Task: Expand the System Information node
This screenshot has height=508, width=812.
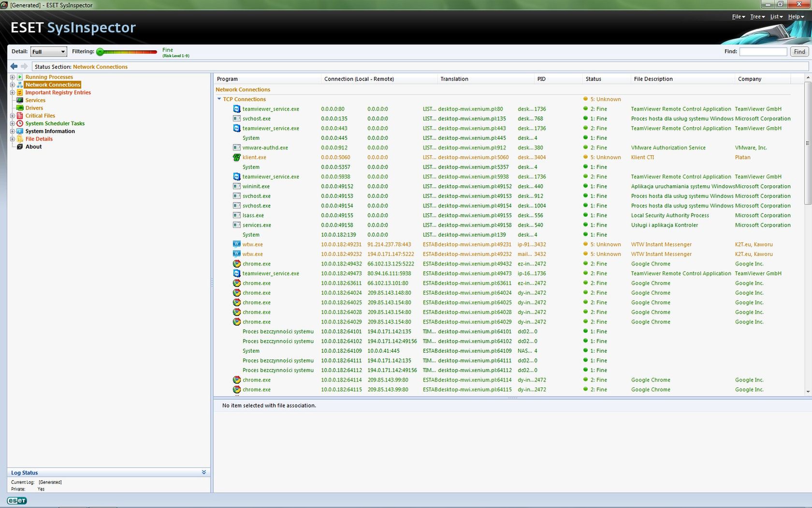Action: [12, 131]
